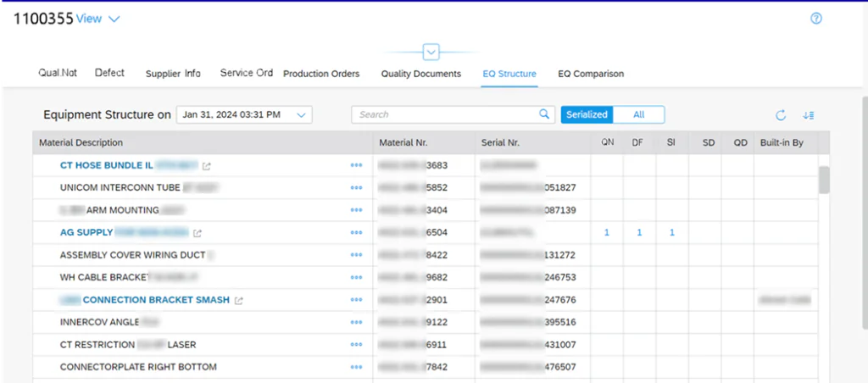Viewport: 868px width, 383px height.
Task: Click DF count 1 in AG SUPPLY row
Action: pos(639,232)
